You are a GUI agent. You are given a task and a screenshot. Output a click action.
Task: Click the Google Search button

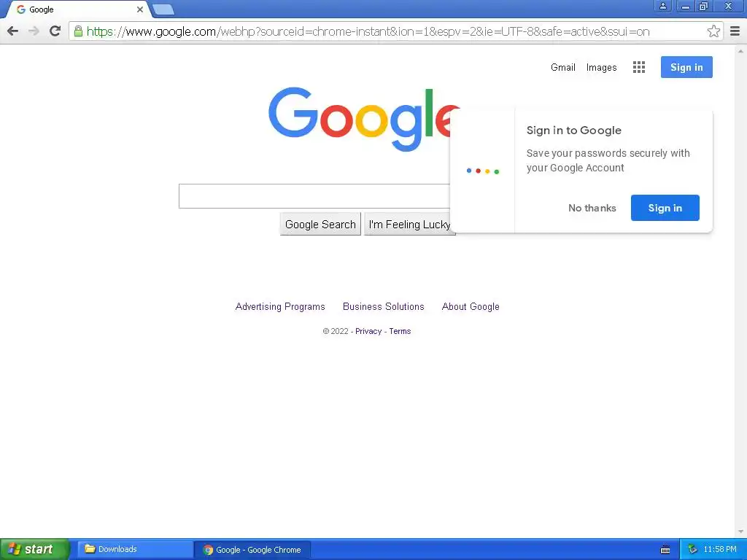(x=320, y=225)
